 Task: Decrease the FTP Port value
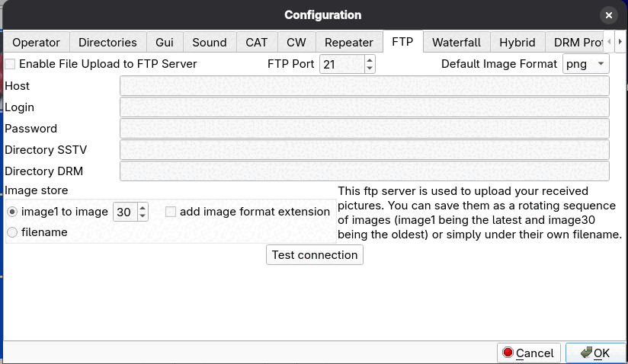pyautogui.click(x=370, y=69)
